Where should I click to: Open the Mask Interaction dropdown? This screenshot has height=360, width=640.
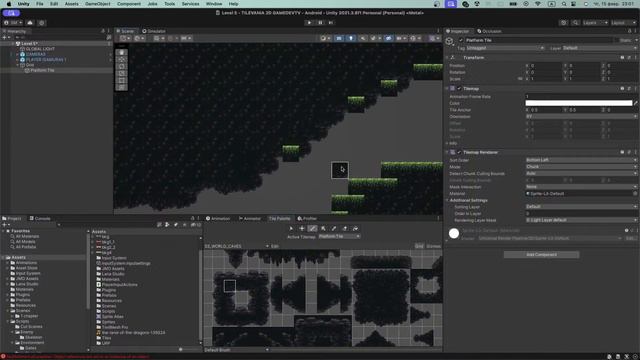click(581, 187)
